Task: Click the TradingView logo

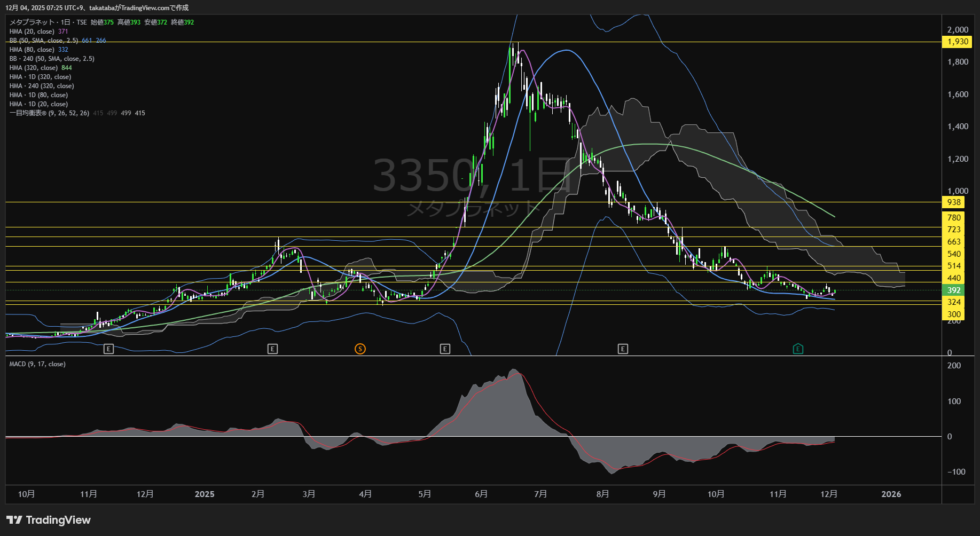Action: [x=49, y=520]
